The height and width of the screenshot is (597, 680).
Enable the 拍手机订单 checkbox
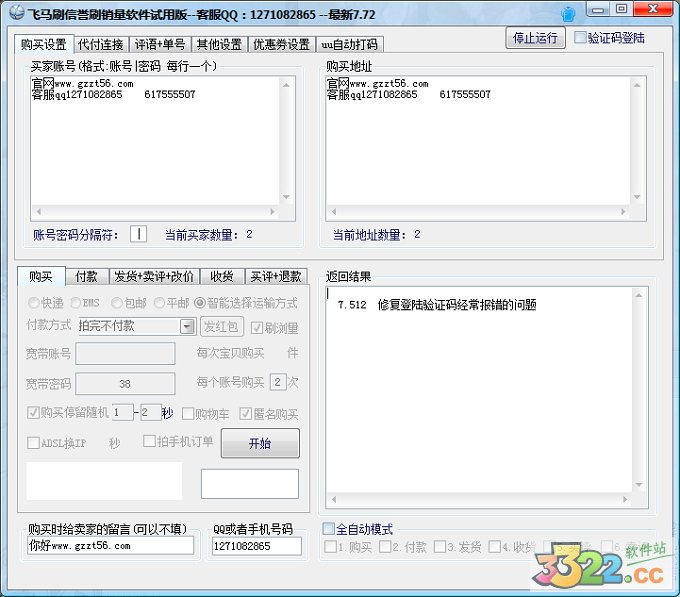click(x=149, y=441)
